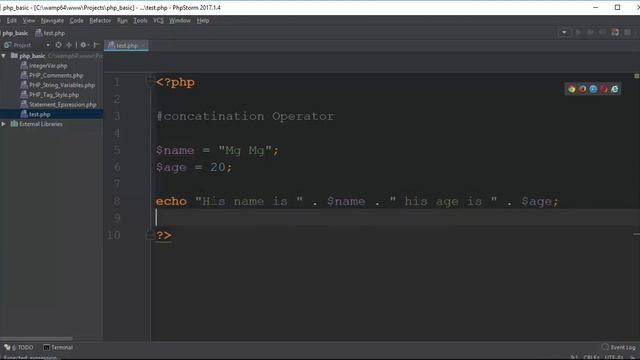Open in Opera browser icon
Screen dimensions: 640x360
coord(604,89)
